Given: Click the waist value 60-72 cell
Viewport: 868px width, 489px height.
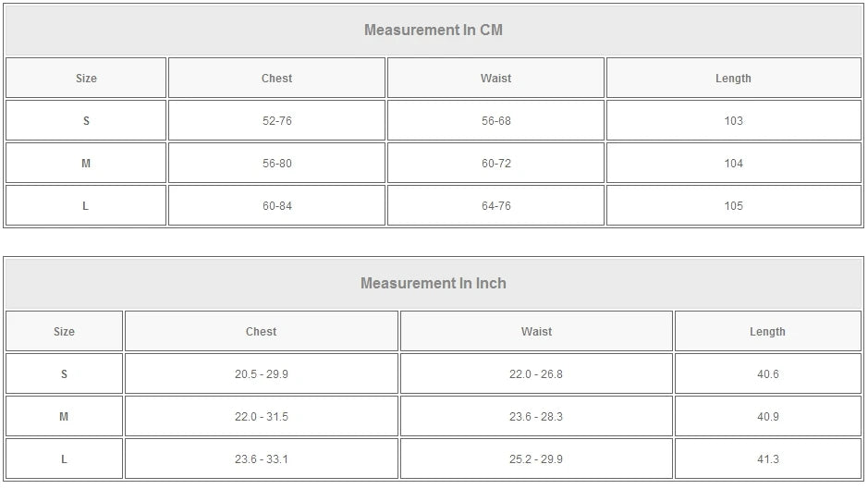Looking at the screenshot, I should click(495, 164).
